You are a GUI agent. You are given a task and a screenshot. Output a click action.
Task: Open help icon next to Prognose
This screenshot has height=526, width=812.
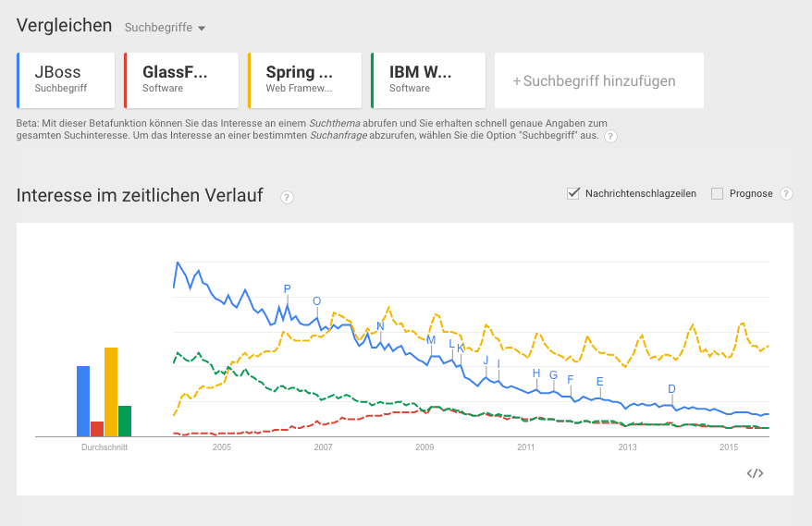coord(786,194)
